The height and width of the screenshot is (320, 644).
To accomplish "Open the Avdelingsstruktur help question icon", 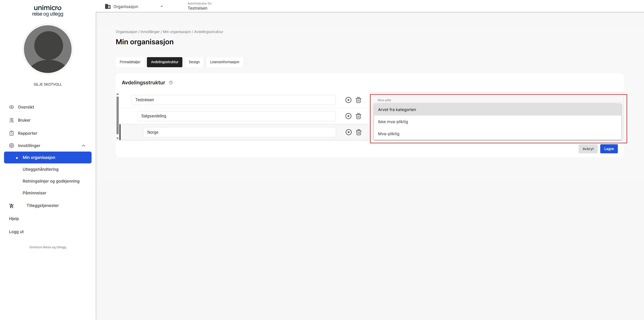I will 171,83.
